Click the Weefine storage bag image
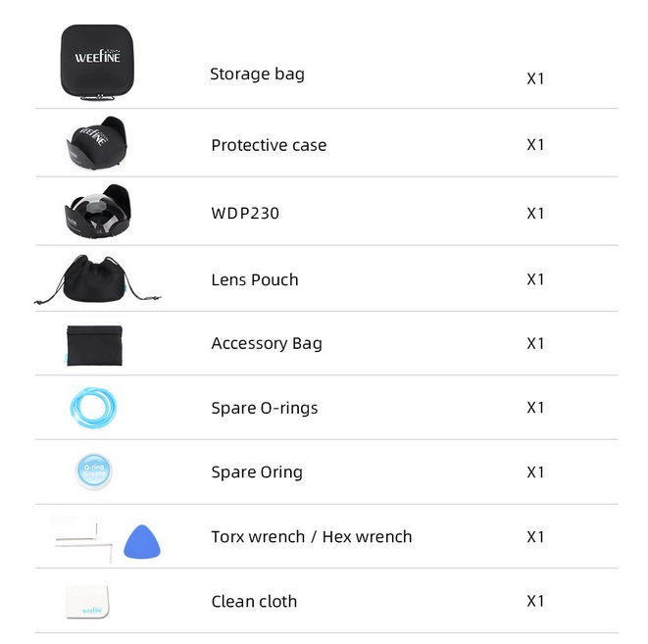 point(97,62)
